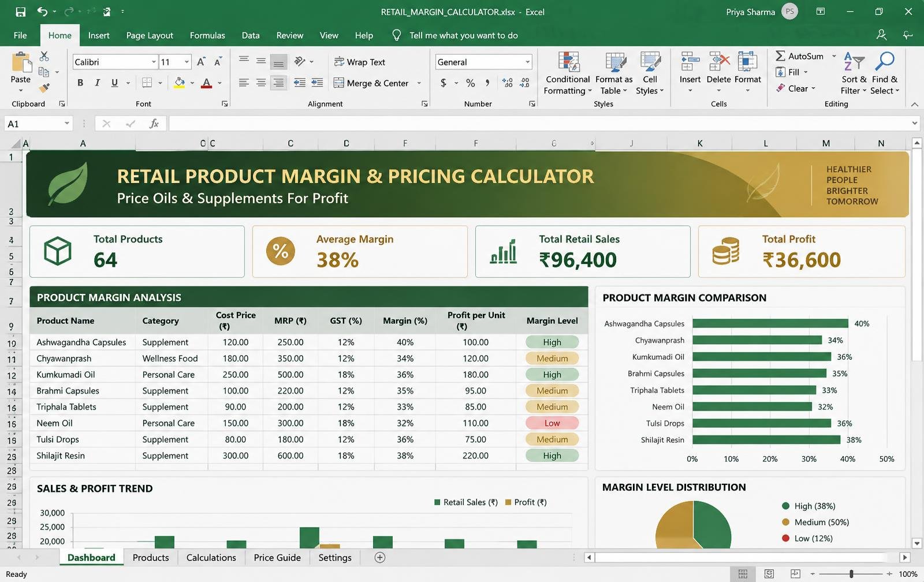Toggle Bold formatting

80,83
